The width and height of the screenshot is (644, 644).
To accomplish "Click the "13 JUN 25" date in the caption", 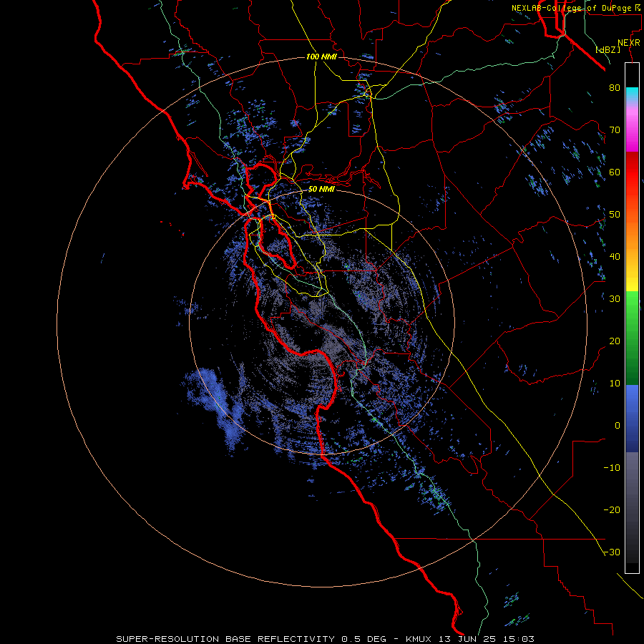I will point(467,639).
